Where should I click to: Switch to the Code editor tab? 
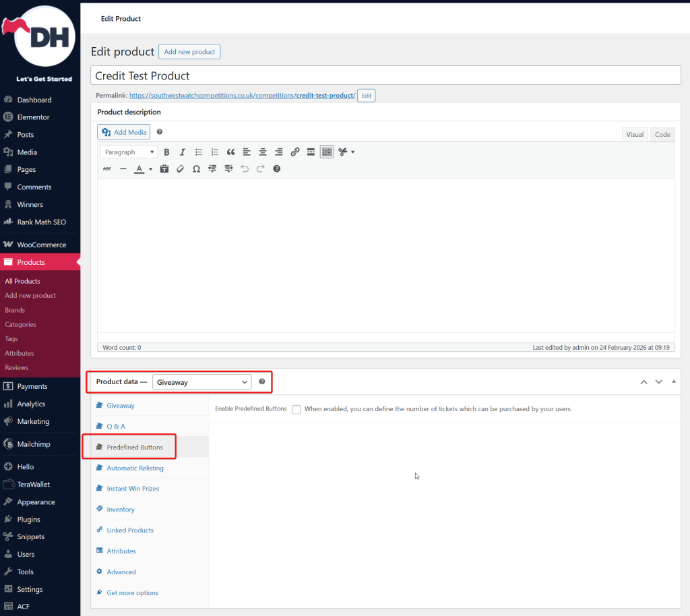662,134
